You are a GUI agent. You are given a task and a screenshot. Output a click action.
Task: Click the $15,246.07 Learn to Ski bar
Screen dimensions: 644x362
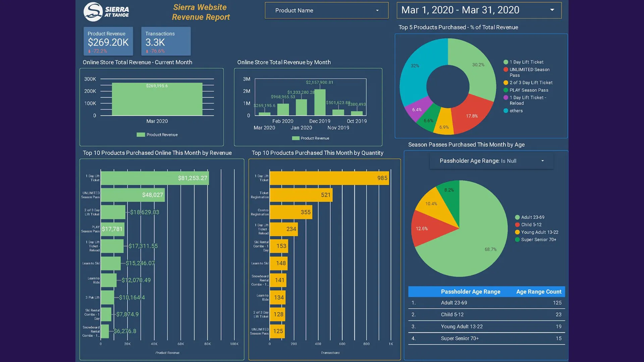click(x=111, y=263)
